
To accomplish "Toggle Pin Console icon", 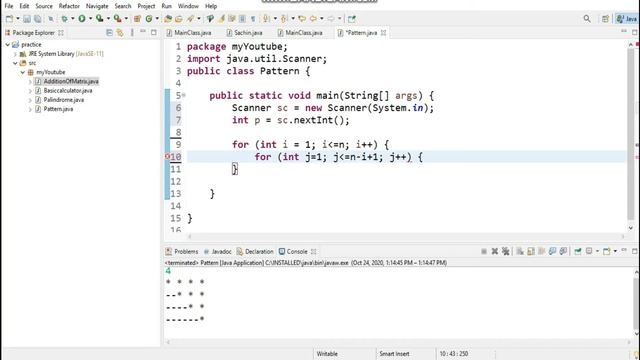I will (x=578, y=251).
